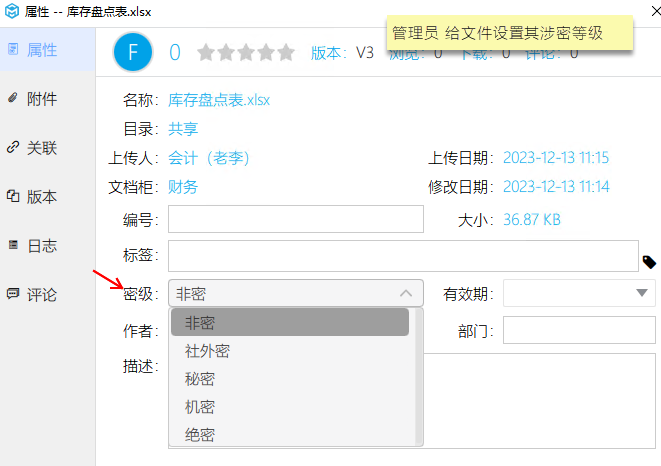Viewport: 661px width, 466px height.
Task: Open the 日志 log tab
Action: point(42,246)
